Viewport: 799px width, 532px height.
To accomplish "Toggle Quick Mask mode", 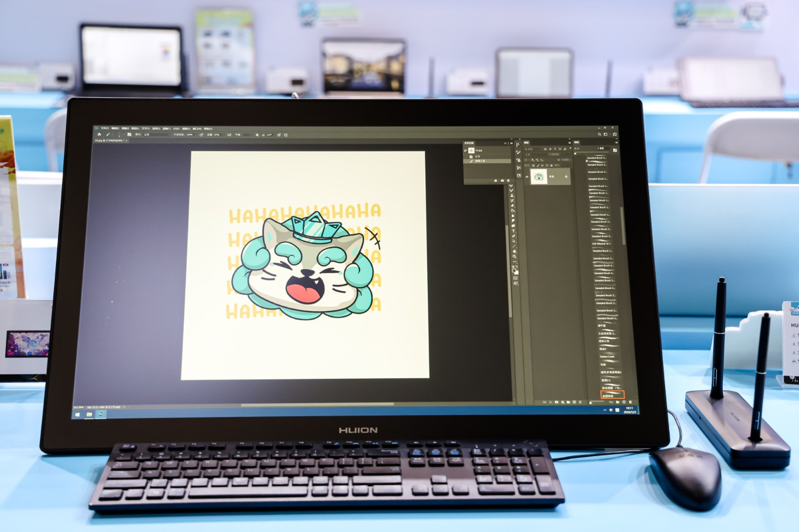I will pyautogui.click(x=516, y=278).
